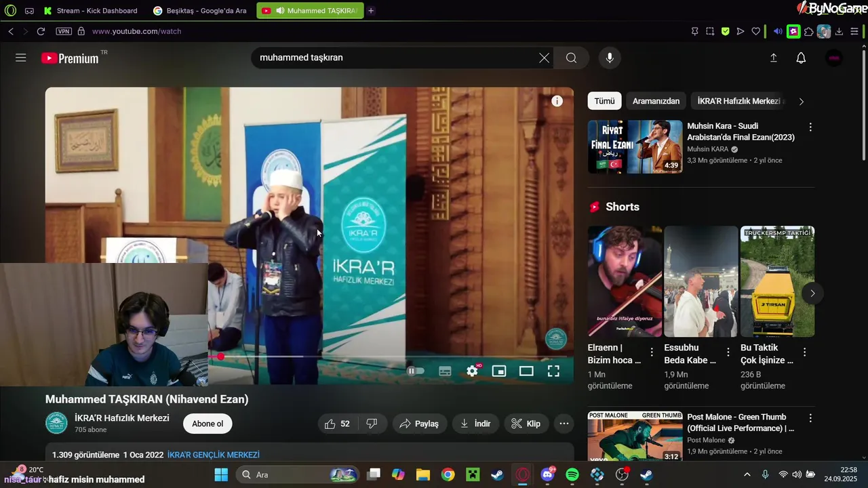Image resolution: width=868 pixels, height=488 pixels.
Task: Reload the YouTube page
Action: [x=41, y=31]
